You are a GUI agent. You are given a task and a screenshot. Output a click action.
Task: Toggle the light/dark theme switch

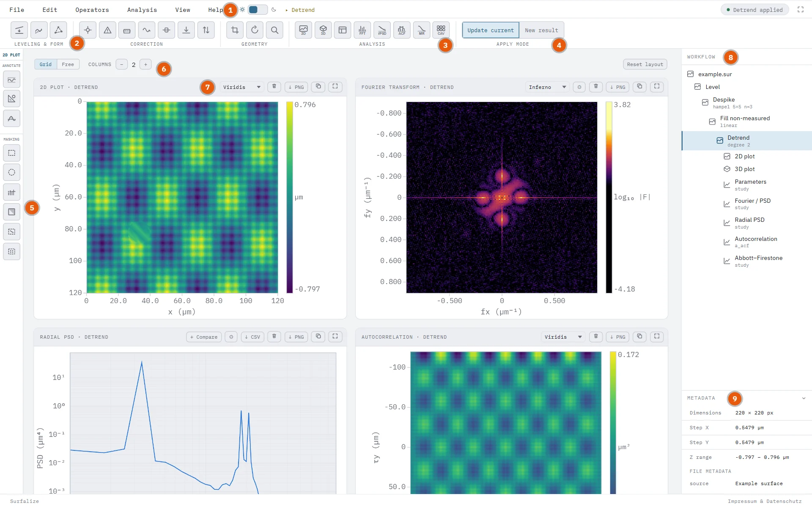(258, 10)
